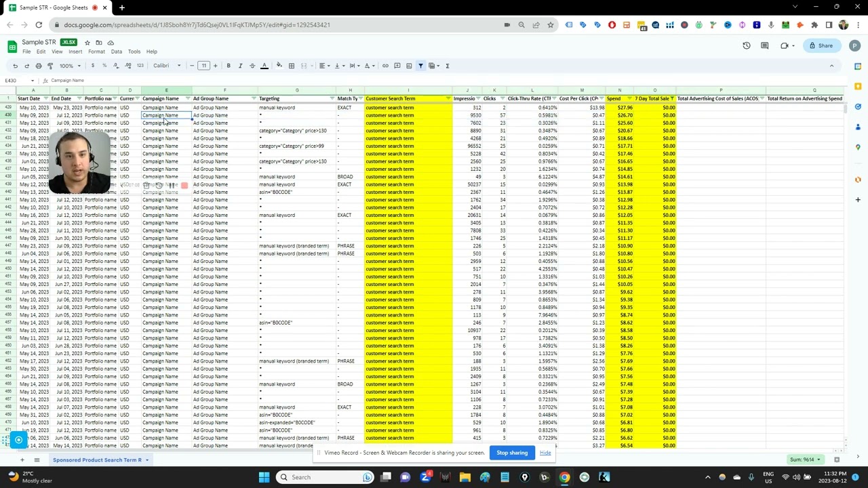Screen dimensions: 868x488
Task: Collapse the toolbar with the up chevron
Action: (831, 66)
